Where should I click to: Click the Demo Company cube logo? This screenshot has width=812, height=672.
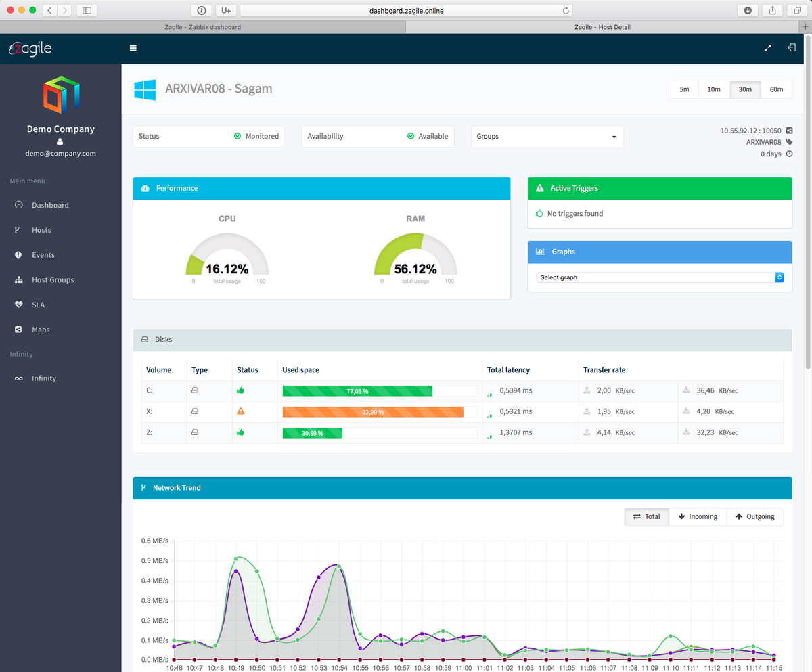[x=60, y=94]
